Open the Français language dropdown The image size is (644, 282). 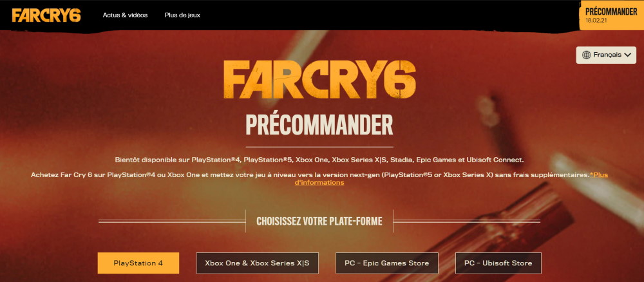[606, 55]
